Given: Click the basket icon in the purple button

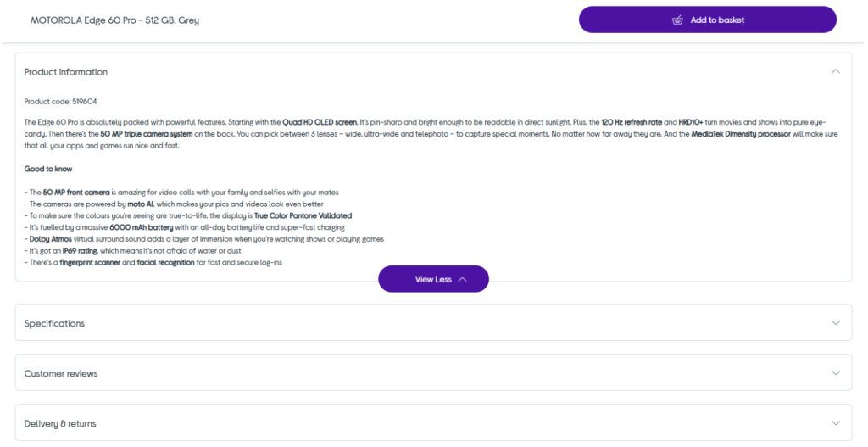Looking at the screenshot, I should (x=677, y=20).
